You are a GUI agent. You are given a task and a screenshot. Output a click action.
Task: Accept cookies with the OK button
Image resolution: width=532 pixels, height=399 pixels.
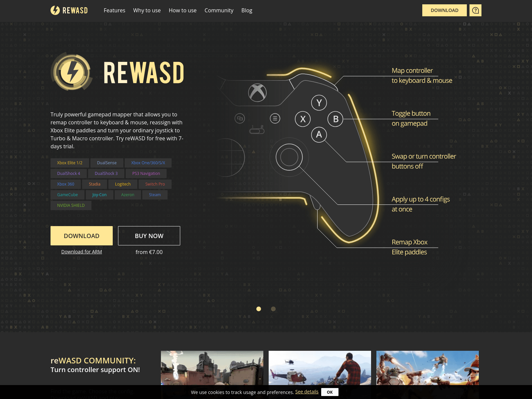coord(330,392)
